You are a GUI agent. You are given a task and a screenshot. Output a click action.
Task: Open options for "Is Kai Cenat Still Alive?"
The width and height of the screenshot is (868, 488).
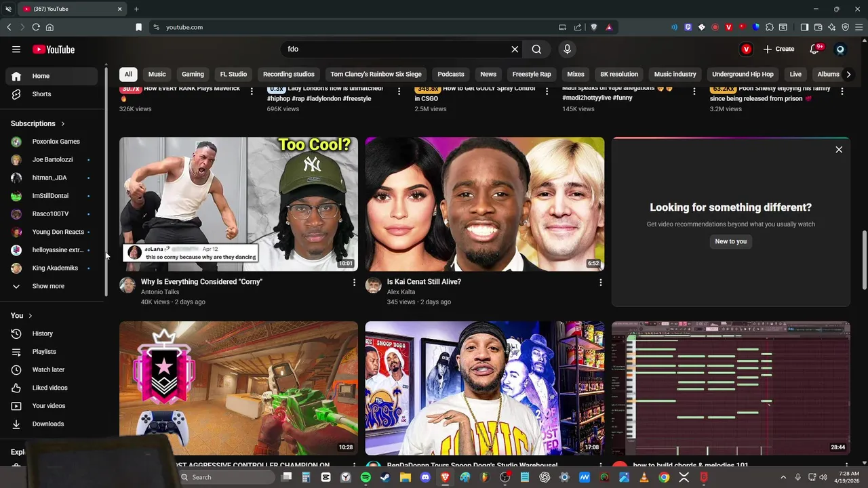click(x=600, y=282)
